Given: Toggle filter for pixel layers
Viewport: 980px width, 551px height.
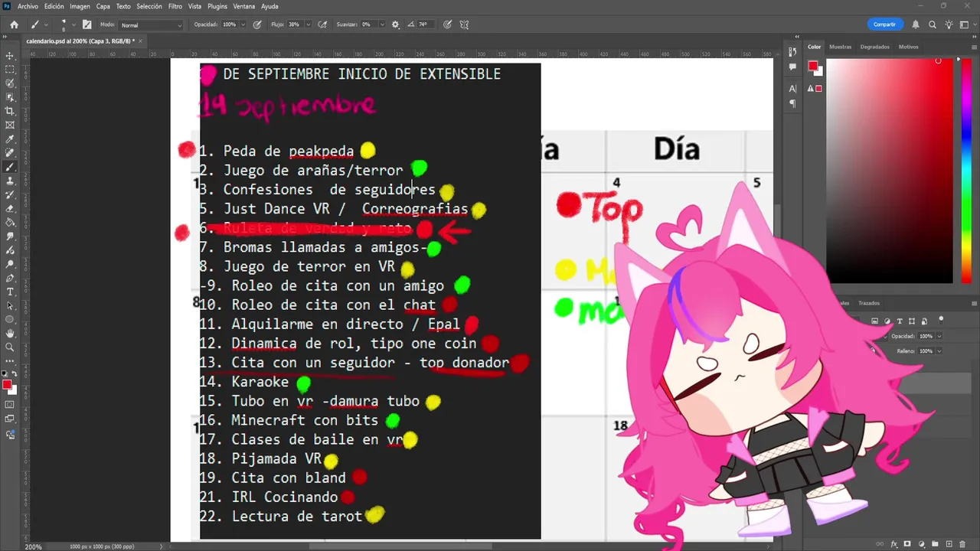Looking at the screenshot, I should (x=875, y=321).
